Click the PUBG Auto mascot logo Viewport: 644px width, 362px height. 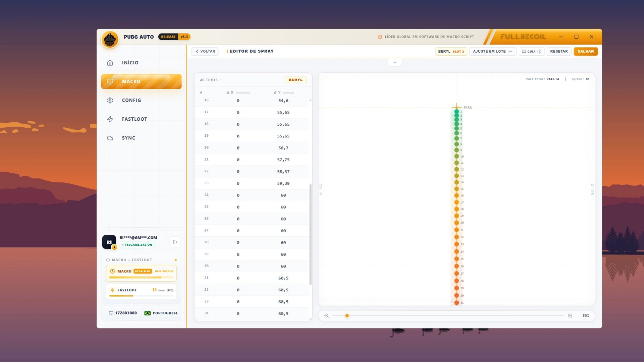click(110, 40)
